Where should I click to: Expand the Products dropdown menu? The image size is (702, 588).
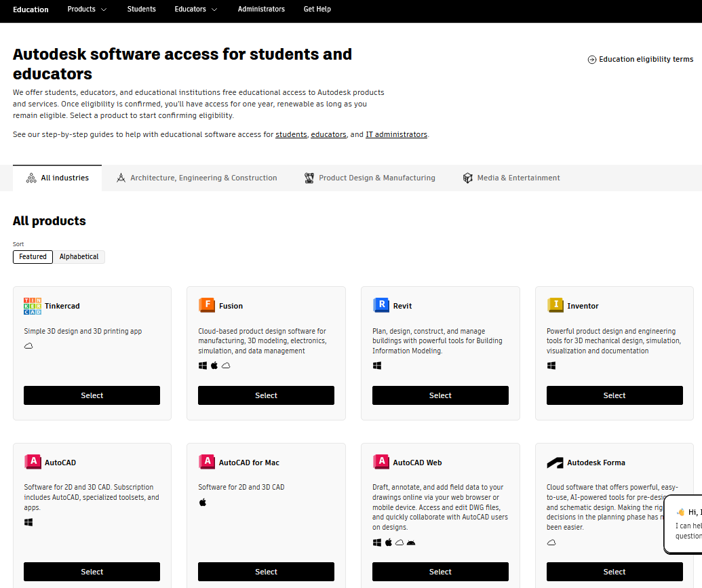pyautogui.click(x=87, y=9)
